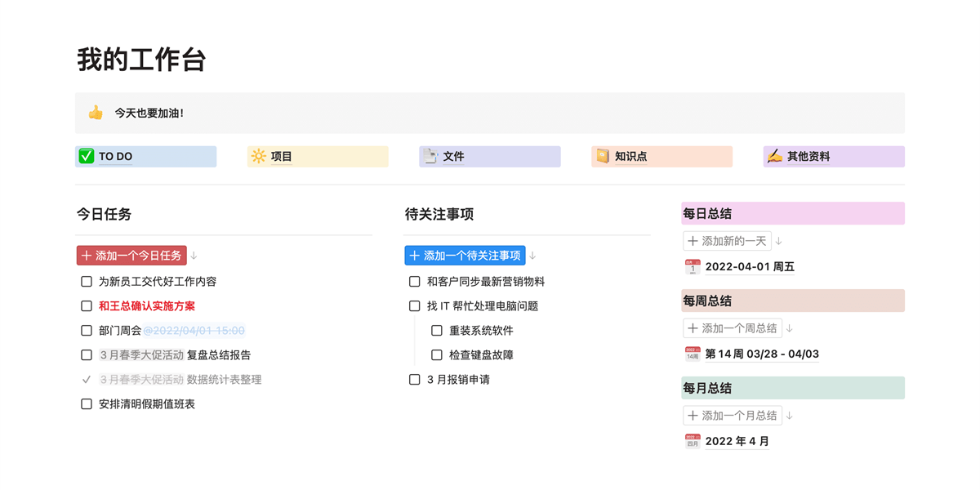The width and height of the screenshot is (980, 490).
Task: Click the calendar icon beside 第 14 周
Action: point(693,354)
